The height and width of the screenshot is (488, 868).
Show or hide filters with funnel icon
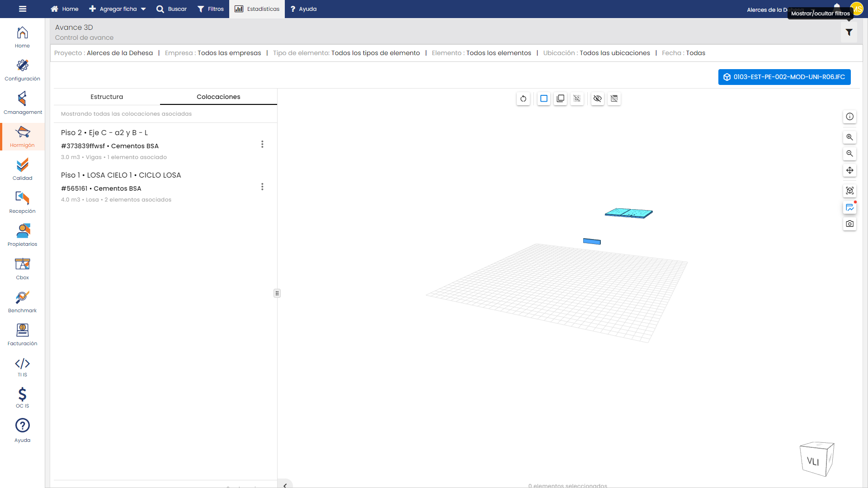coord(849,33)
